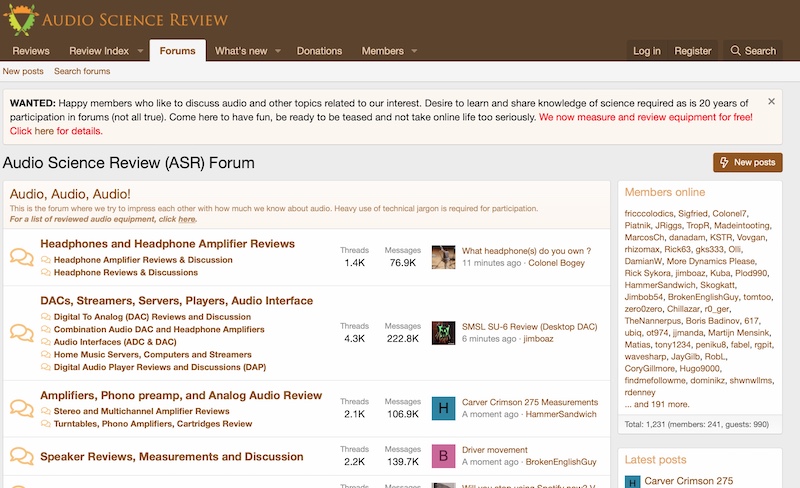This screenshot has width=800, height=488.
Task: Click the speech bubble icon beside Headphones reviews
Action: 21,257
